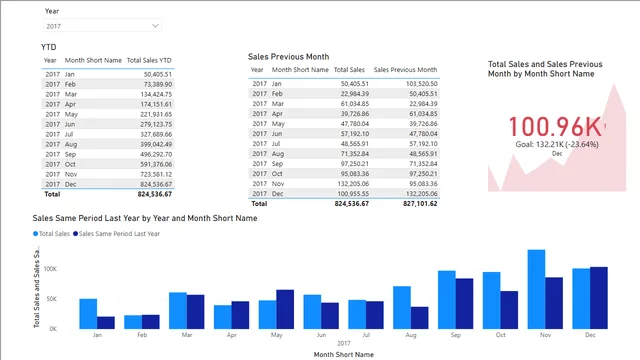The height and width of the screenshot is (360, 640).
Task: Select previous month value 103,520.50 for Jan
Action: coord(422,84)
